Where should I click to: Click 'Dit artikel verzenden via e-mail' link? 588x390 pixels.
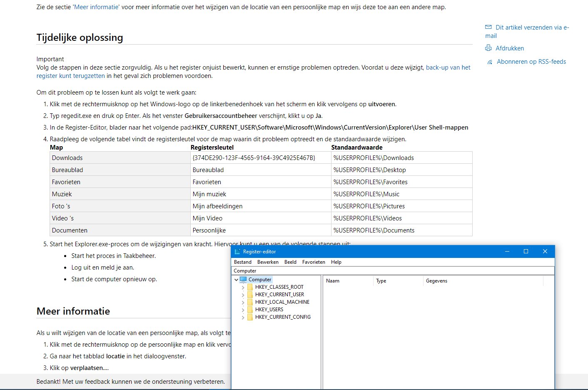[x=527, y=32]
